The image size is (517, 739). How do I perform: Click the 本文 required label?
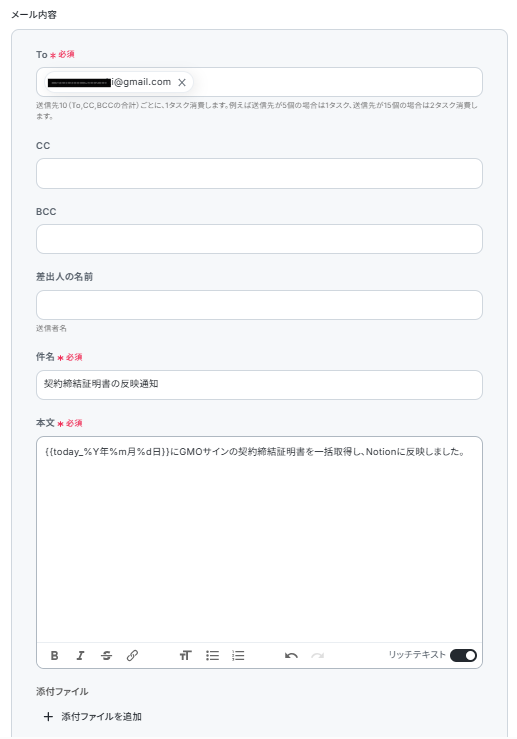[x=59, y=423]
